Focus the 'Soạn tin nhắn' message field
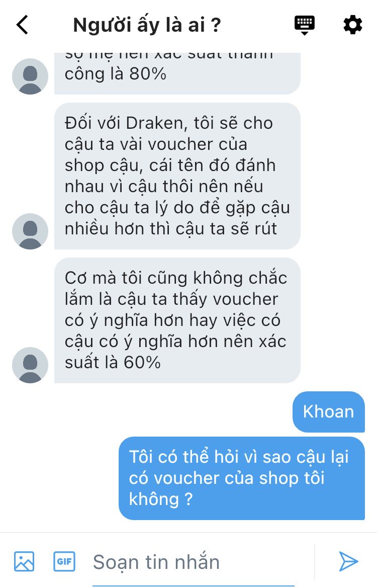Screen dimensions: 377x588 (194, 562)
